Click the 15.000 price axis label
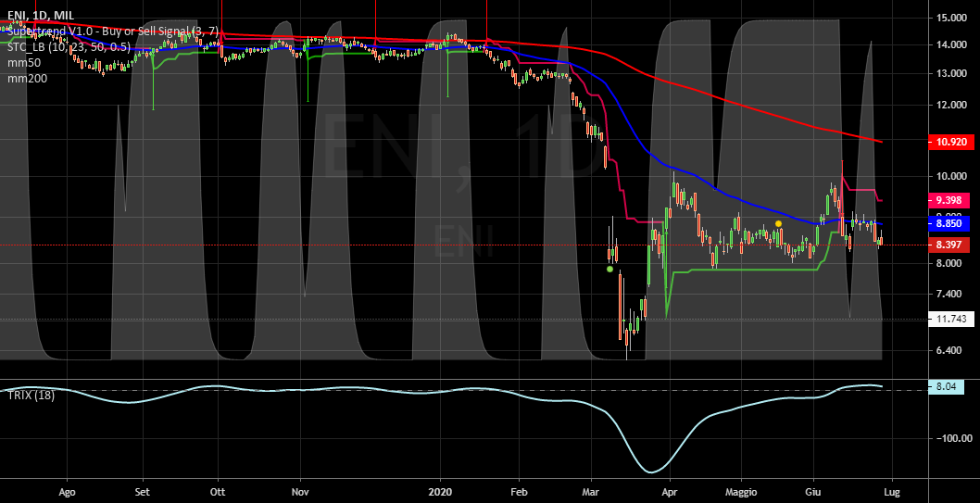Viewport: 980px width, 503px height. [x=951, y=19]
